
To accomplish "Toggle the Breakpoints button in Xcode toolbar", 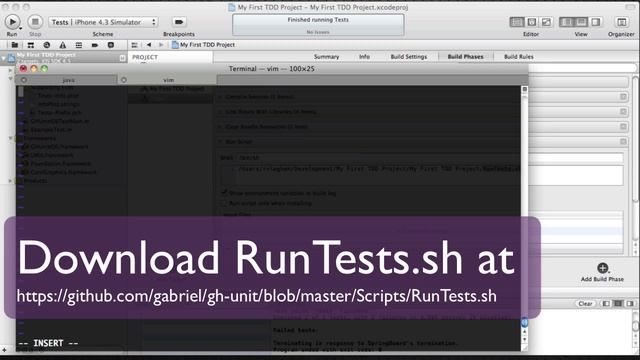I will click(178, 22).
